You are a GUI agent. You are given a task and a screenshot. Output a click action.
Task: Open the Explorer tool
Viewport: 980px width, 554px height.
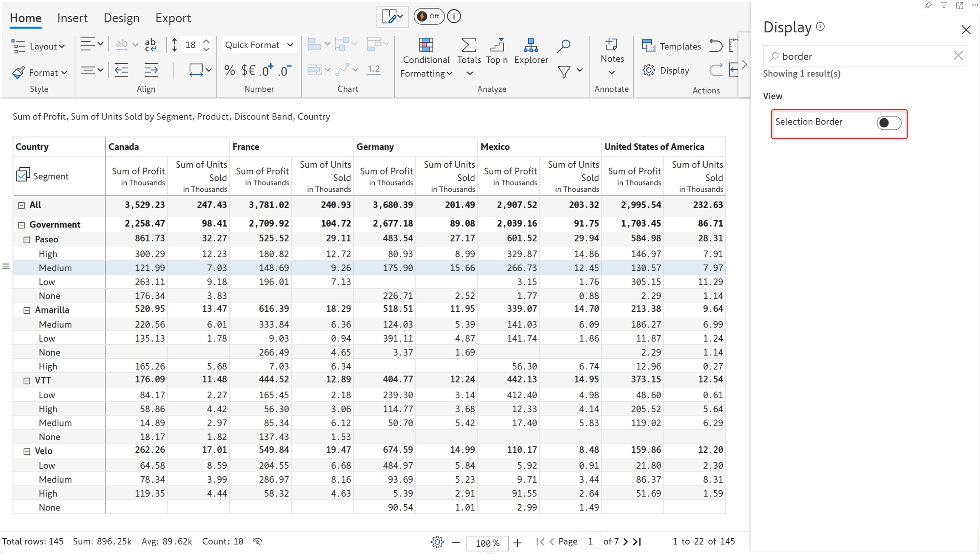pos(530,50)
